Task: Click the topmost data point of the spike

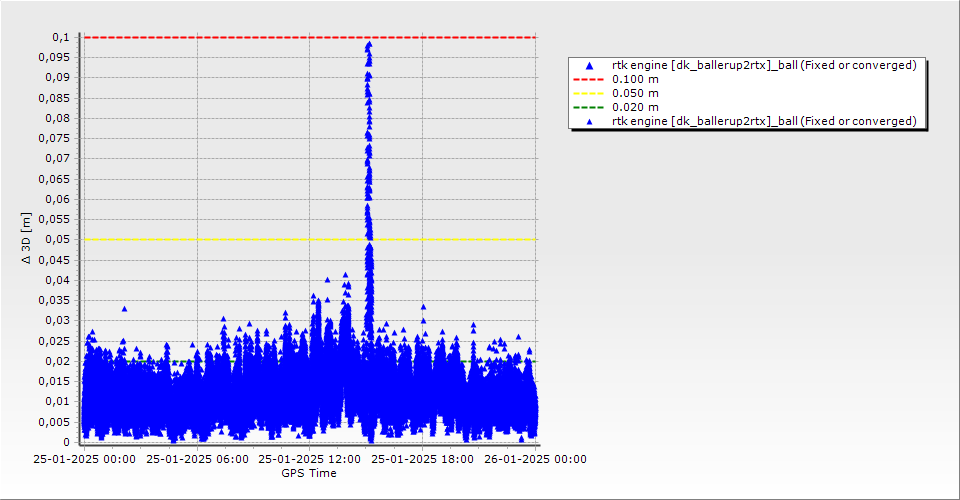Action: 369,45
